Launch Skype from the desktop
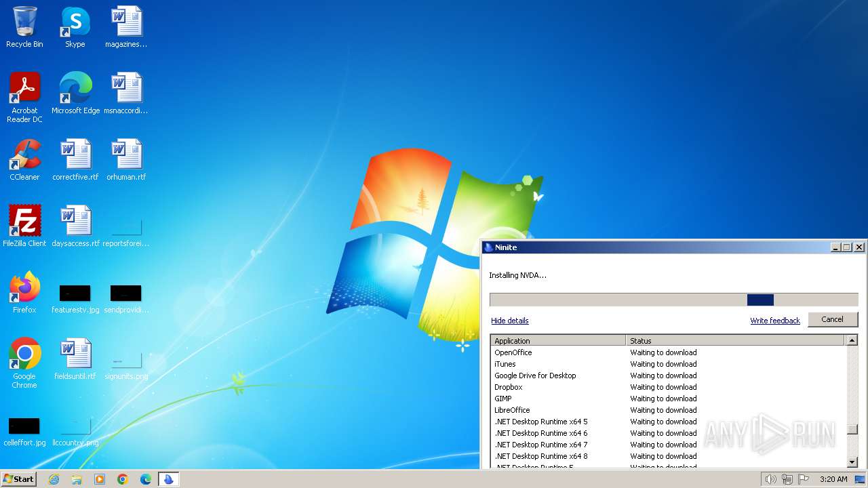The image size is (868, 488). pos(75,27)
